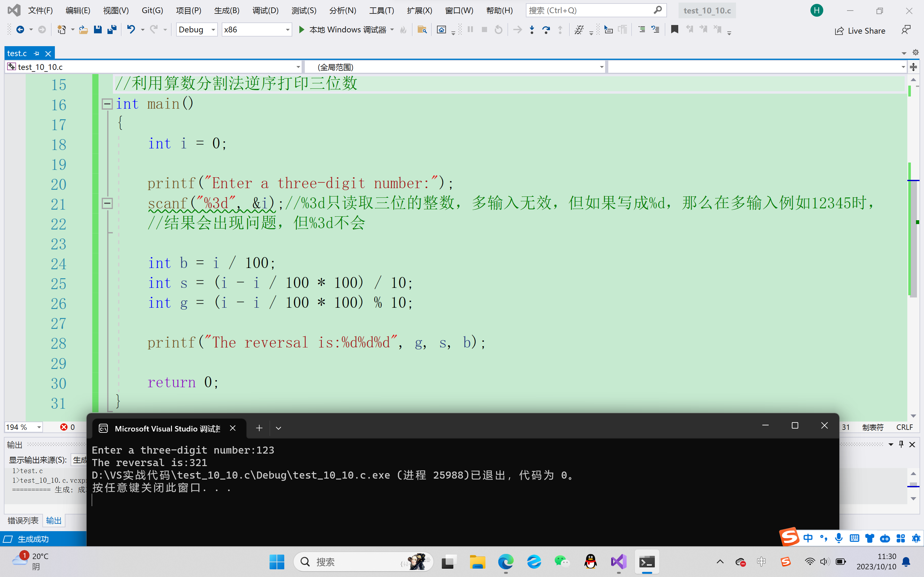Open the 调试(D) menu
Screen dimensions: 924x577
(265, 10)
